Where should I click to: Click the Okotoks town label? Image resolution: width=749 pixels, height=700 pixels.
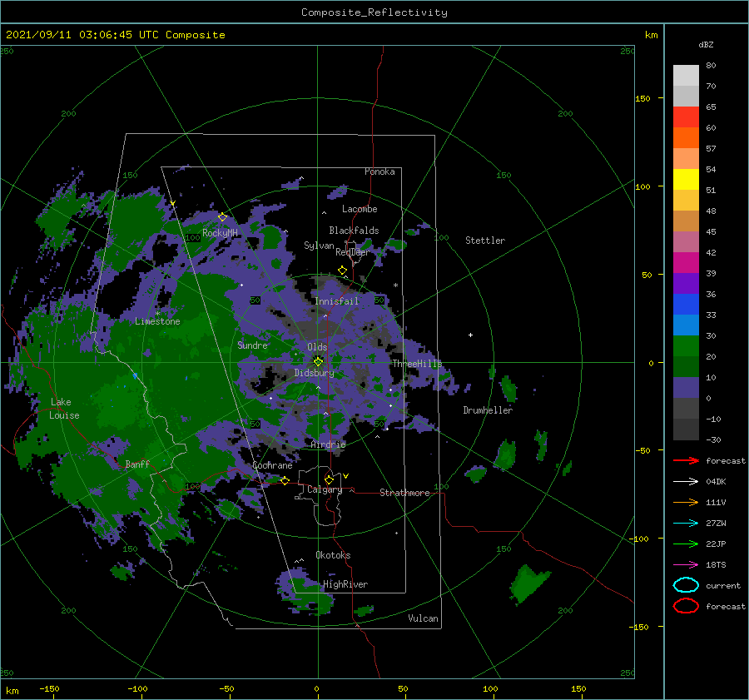coord(333,555)
